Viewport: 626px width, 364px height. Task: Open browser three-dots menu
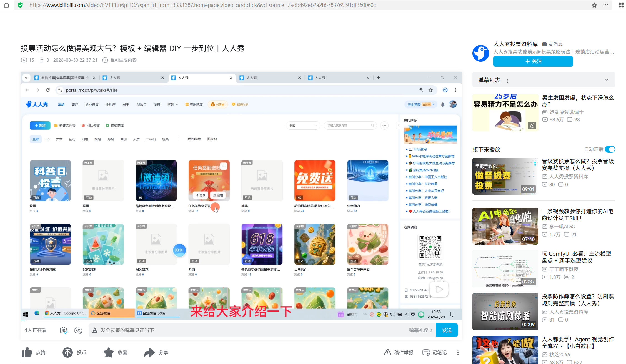point(606,5)
